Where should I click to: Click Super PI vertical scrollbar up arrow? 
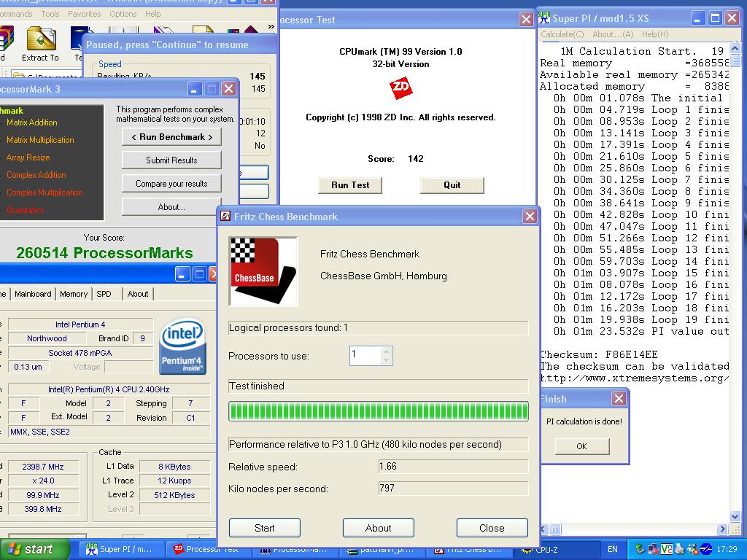(735, 49)
